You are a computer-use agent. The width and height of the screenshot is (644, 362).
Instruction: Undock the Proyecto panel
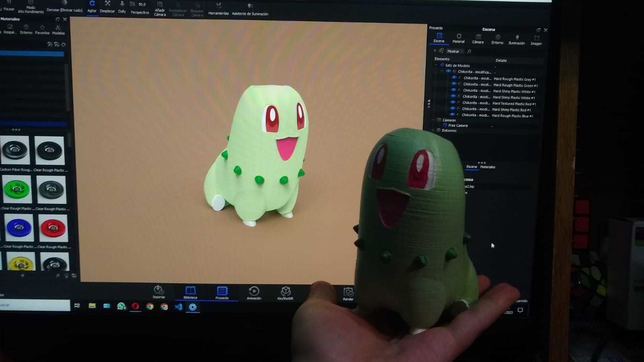click(539, 30)
